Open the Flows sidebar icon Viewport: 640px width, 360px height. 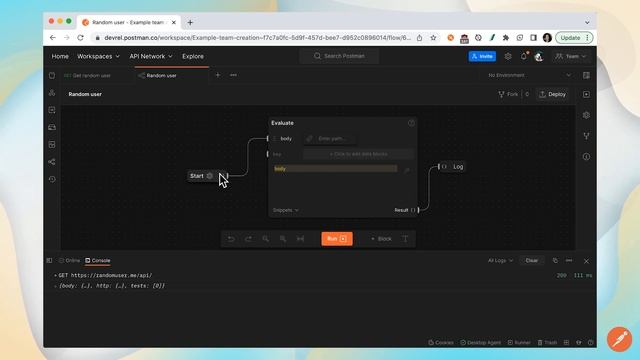point(52,162)
